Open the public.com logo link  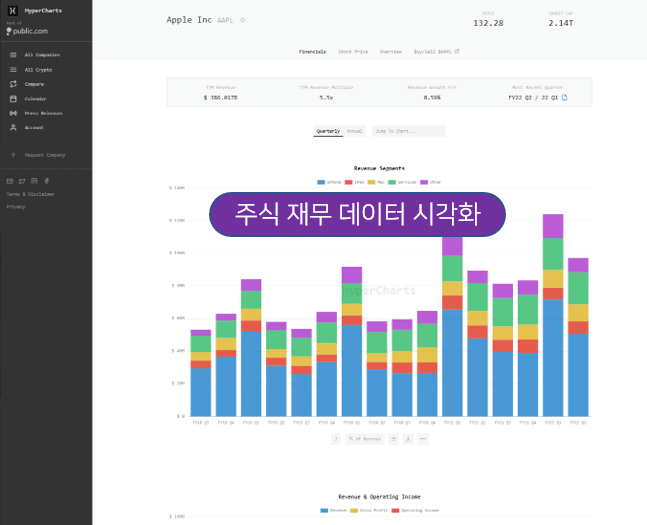pos(27,31)
